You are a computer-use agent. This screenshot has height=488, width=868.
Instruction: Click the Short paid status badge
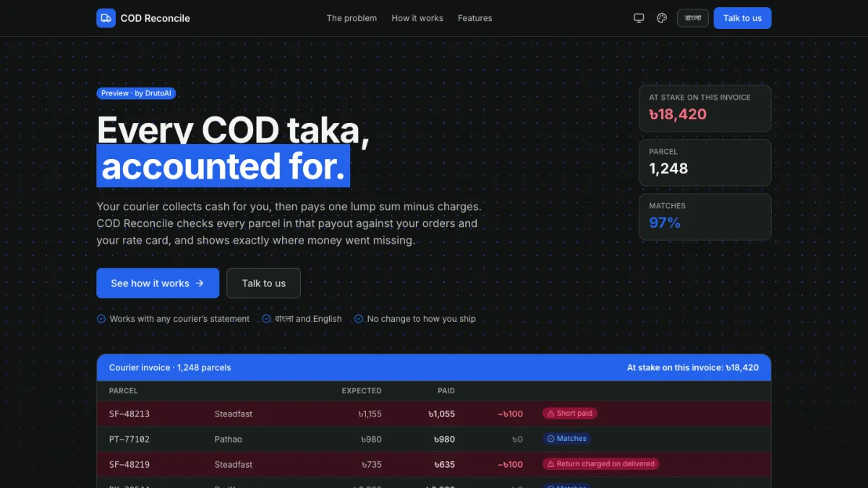[x=570, y=414]
